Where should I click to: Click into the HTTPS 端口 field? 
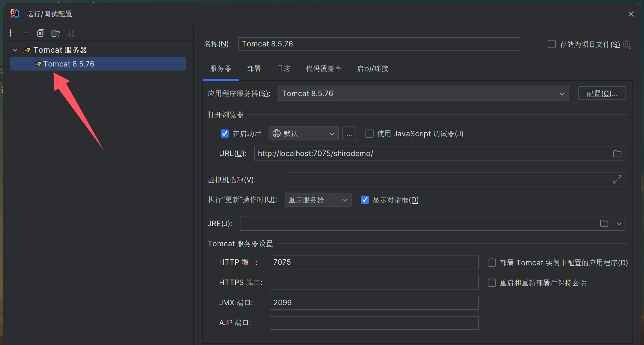[x=374, y=283]
